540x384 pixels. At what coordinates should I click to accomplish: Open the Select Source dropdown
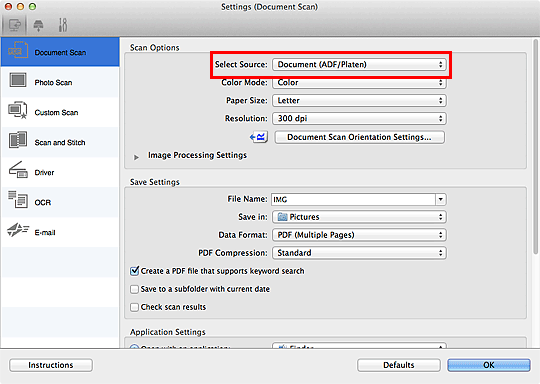(x=359, y=64)
